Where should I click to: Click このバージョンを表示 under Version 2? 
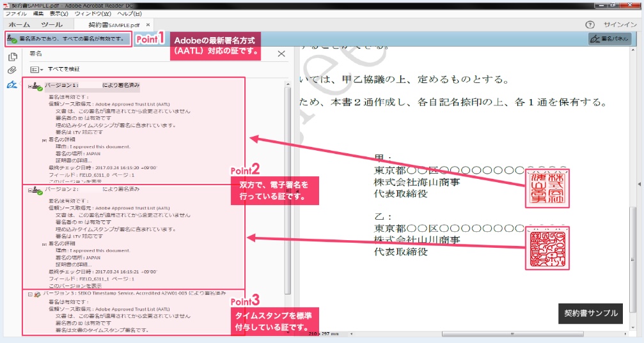pyautogui.click(x=75, y=286)
